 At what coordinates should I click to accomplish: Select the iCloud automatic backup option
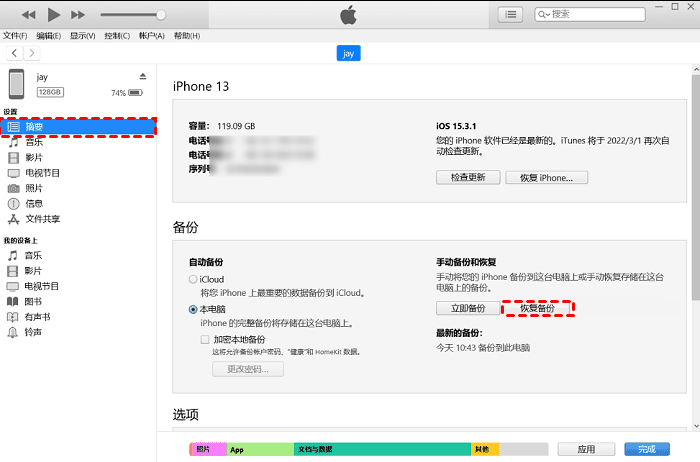pyautogui.click(x=193, y=279)
